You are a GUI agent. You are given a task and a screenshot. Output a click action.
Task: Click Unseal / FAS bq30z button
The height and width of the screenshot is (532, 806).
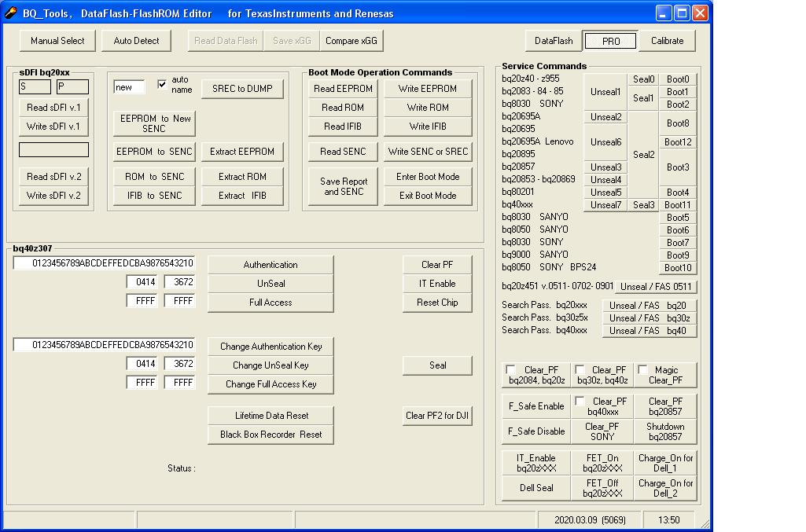pos(650,318)
